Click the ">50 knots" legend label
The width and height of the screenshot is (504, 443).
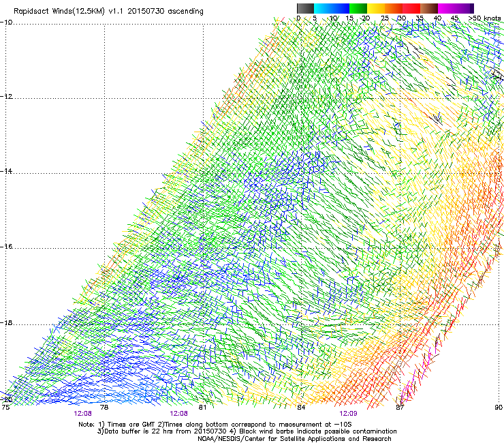pos(485,18)
